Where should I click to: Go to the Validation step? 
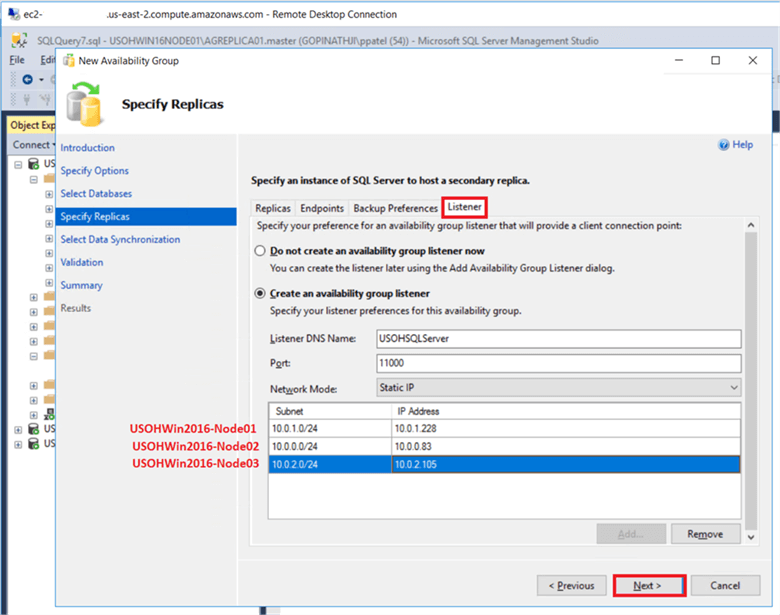tap(82, 262)
